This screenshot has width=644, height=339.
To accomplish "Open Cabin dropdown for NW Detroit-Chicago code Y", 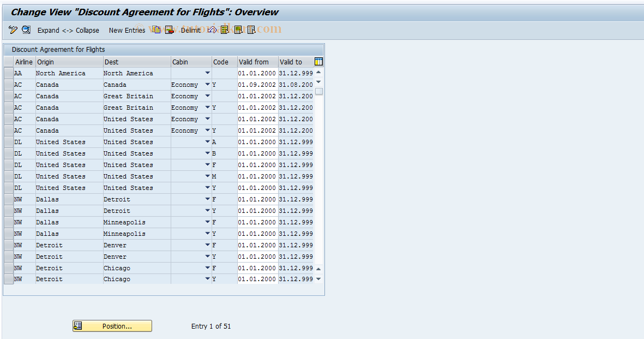I will point(207,279).
